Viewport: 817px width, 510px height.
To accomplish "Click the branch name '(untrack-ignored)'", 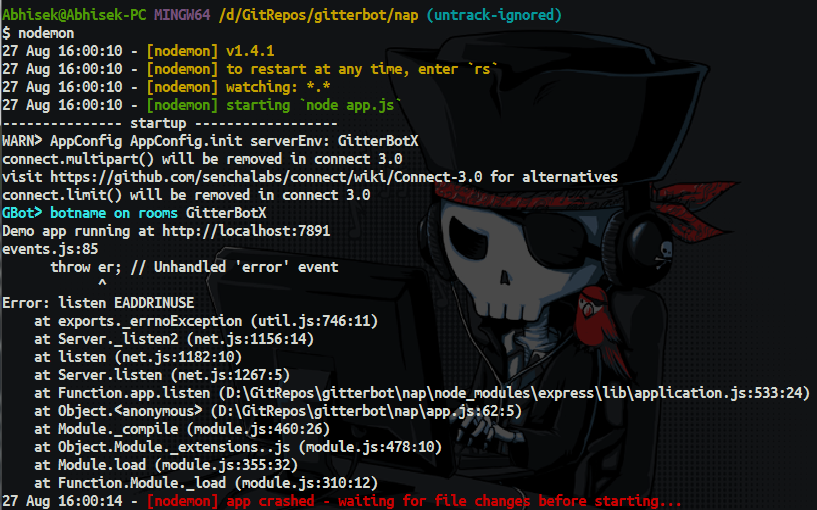I will [494, 15].
